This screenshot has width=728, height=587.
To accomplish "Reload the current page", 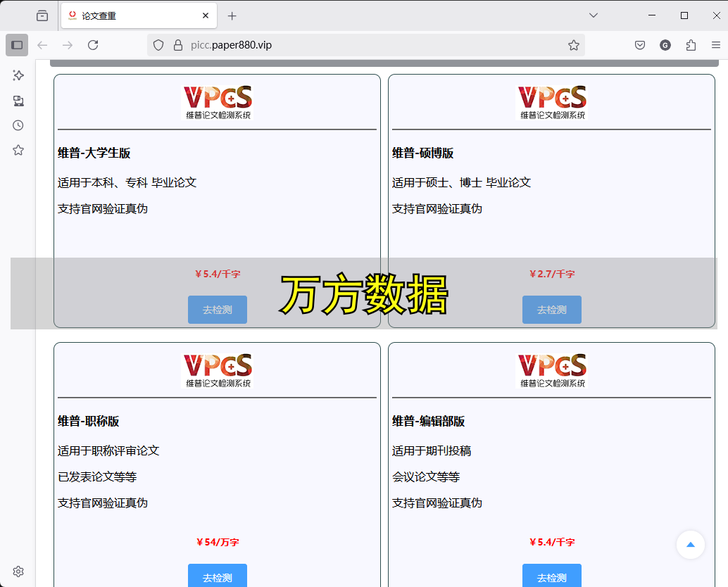I will [x=94, y=45].
